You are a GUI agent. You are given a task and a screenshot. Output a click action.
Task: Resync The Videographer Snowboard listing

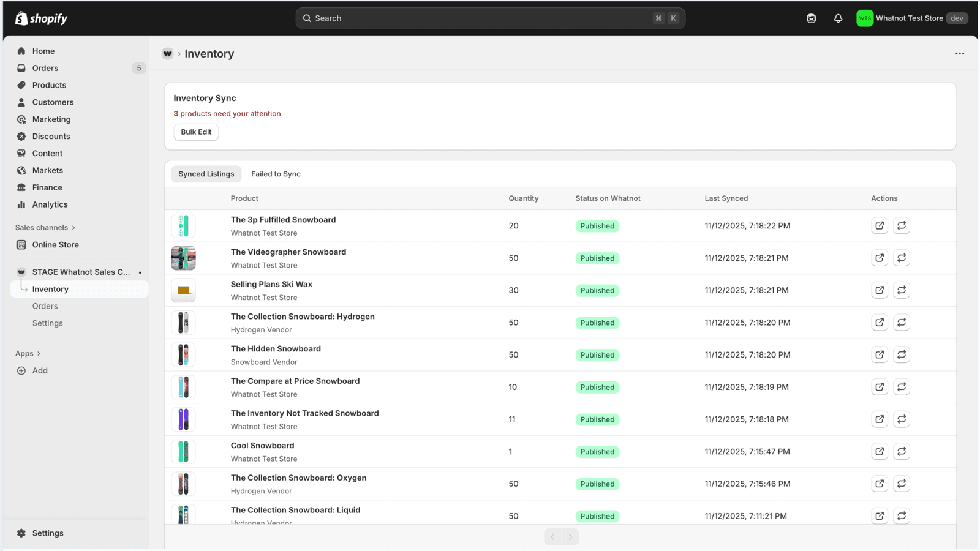[902, 258]
